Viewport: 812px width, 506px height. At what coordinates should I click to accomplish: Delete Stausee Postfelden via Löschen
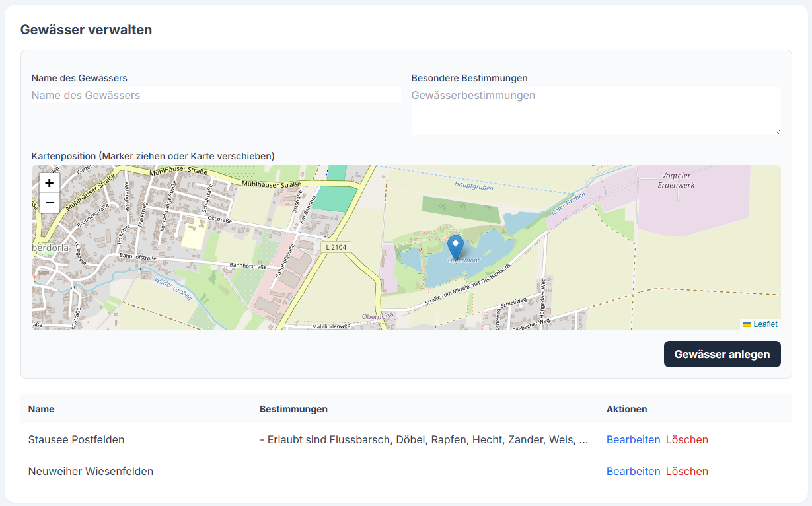[687, 439]
